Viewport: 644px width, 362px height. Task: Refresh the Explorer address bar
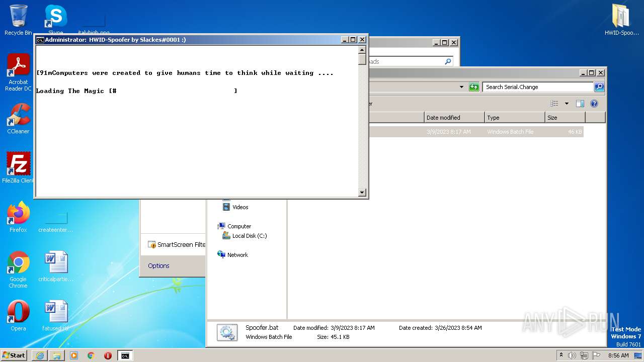[x=474, y=87]
